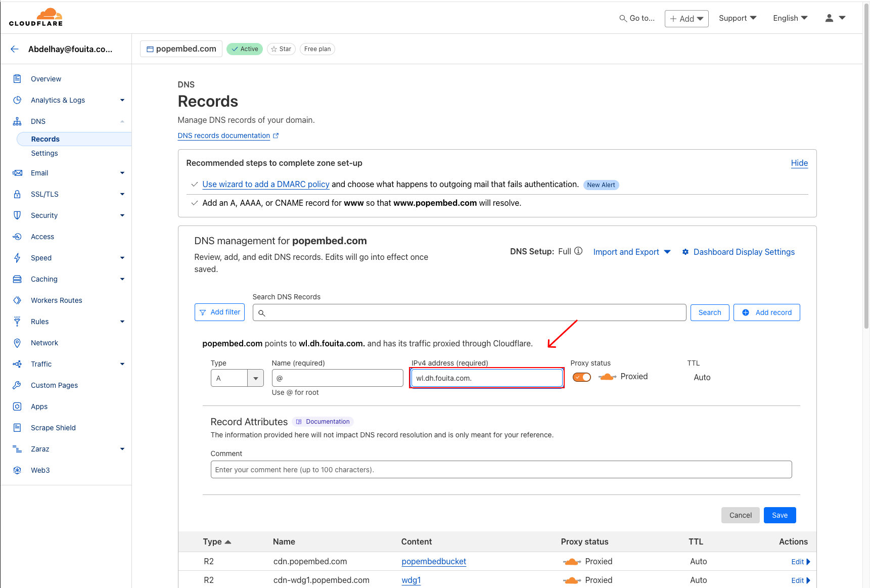Open the Add dropdown in header
Image resolution: width=870 pixels, height=588 pixels.
[x=686, y=19]
